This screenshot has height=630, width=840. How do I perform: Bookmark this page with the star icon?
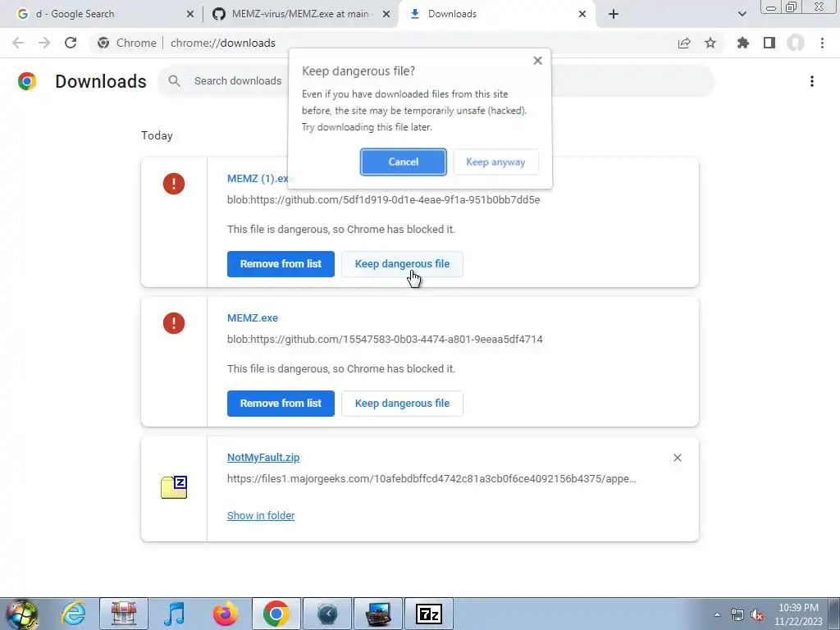click(x=710, y=43)
